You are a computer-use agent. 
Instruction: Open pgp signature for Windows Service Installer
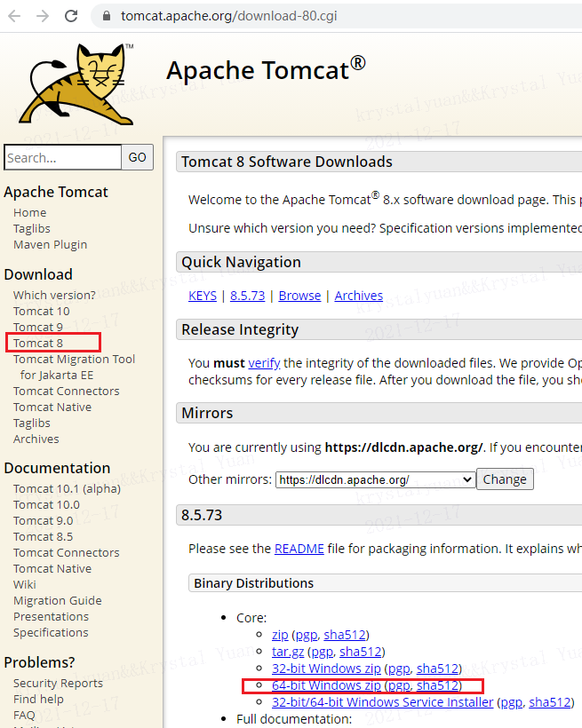point(512,703)
